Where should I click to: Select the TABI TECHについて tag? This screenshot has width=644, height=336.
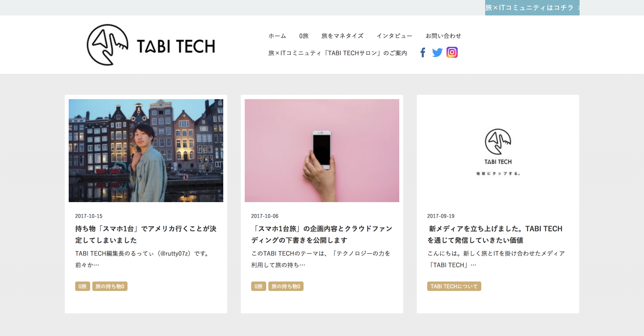coord(454,286)
